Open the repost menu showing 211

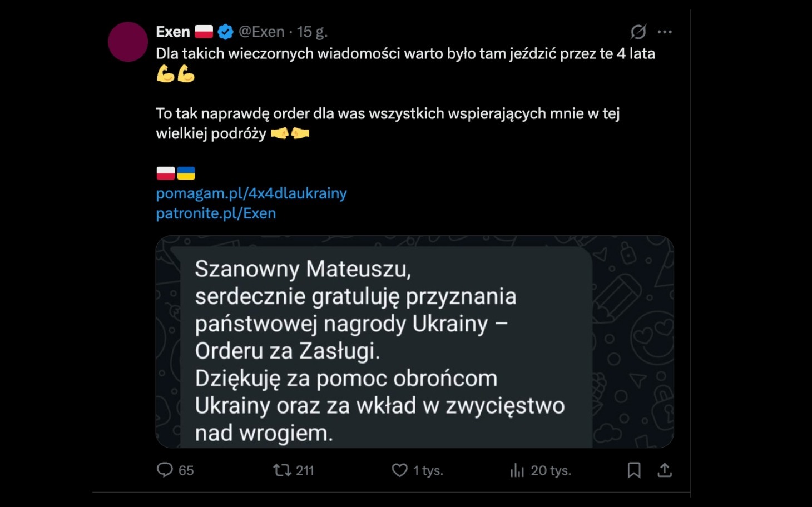(x=283, y=470)
